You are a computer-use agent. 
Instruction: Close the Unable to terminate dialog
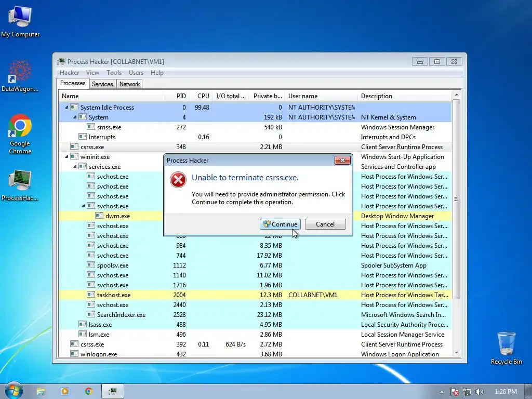[x=342, y=160]
